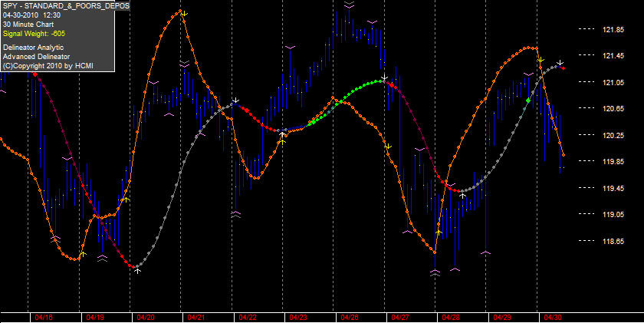Viewport: 644px width, 323px height.
Task: Select the 120.25 price level label
Action: point(613,135)
